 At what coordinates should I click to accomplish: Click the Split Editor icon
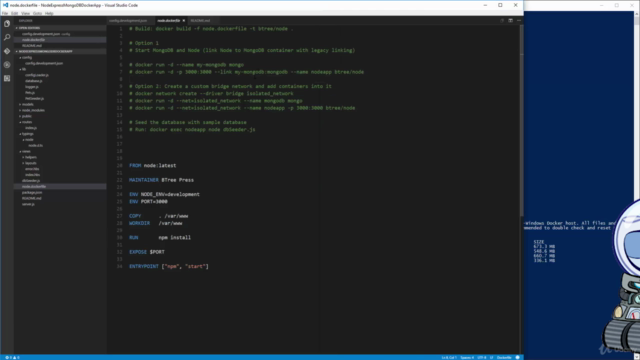510,20
